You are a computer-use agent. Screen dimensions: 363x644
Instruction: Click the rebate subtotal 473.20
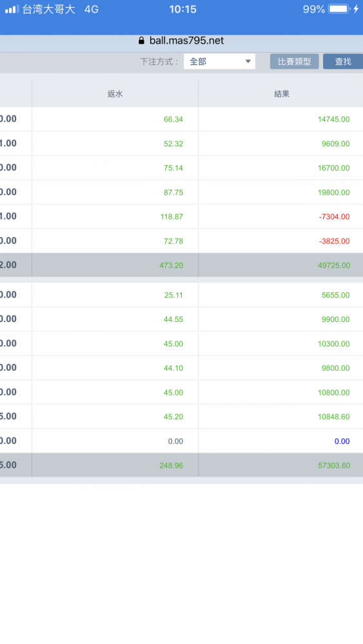pyautogui.click(x=171, y=265)
